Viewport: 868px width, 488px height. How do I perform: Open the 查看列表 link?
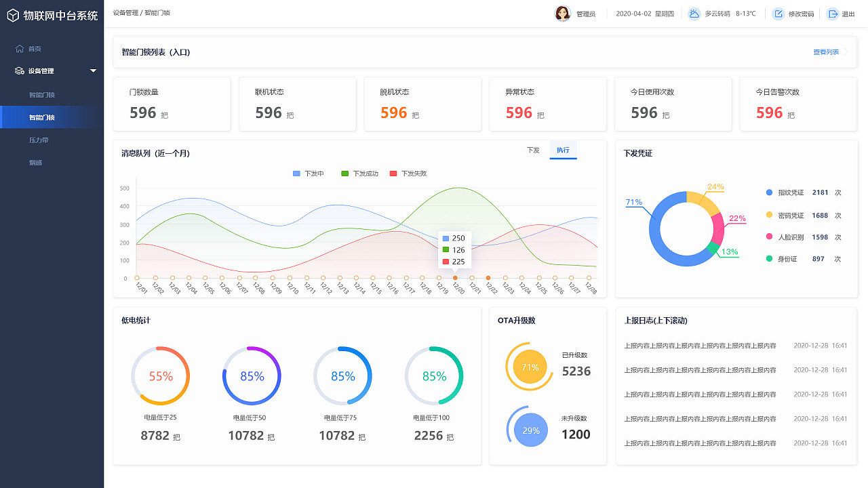[x=826, y=52]
